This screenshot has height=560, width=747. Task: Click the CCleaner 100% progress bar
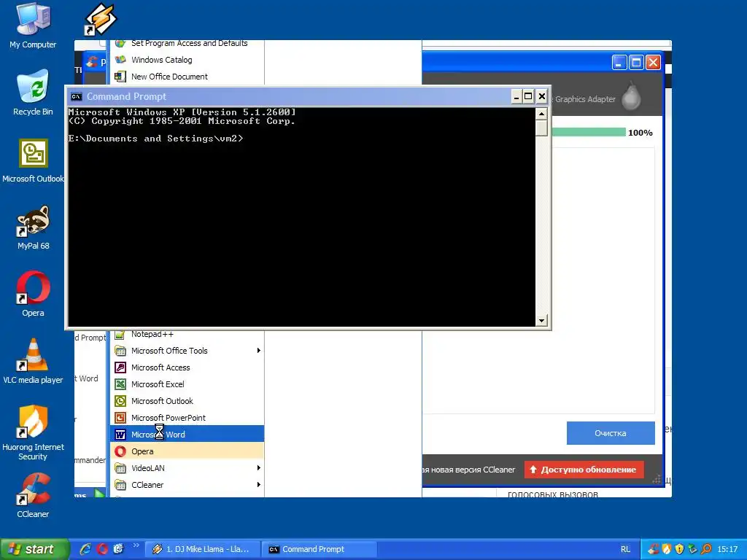tap(589, 133)
